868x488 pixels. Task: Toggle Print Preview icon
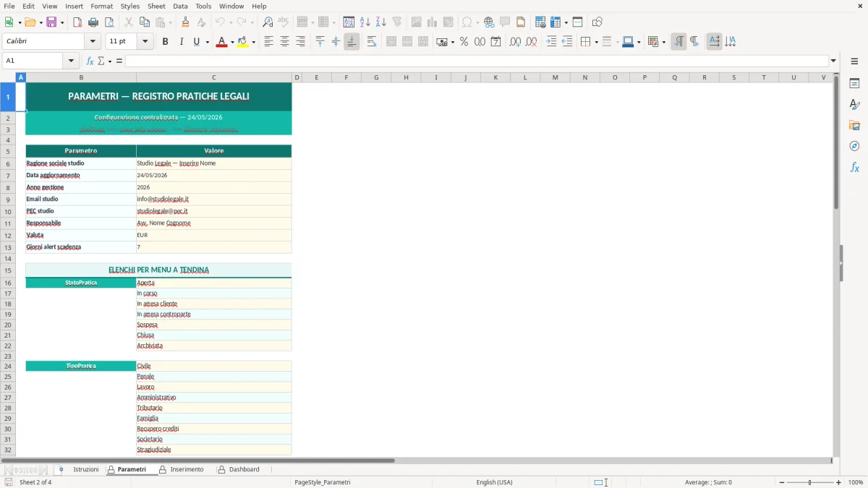109,22
